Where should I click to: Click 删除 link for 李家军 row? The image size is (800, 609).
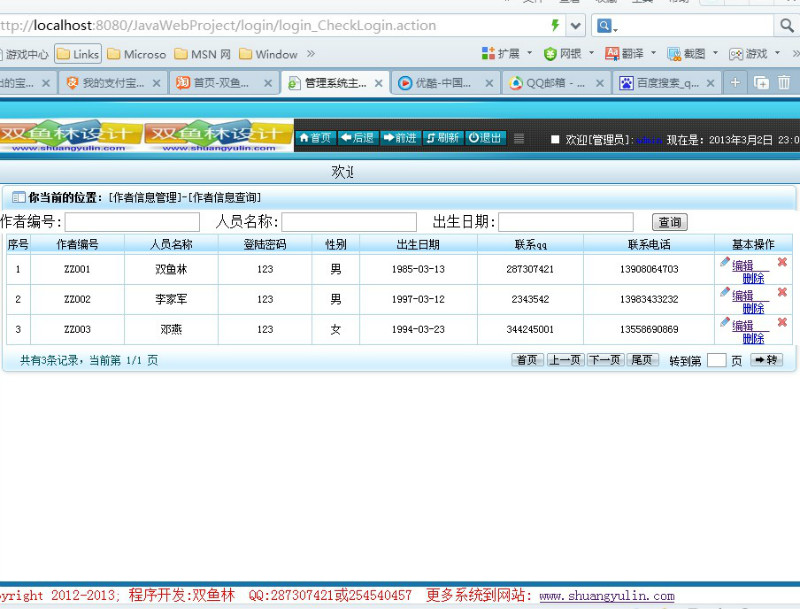point(754,309)
